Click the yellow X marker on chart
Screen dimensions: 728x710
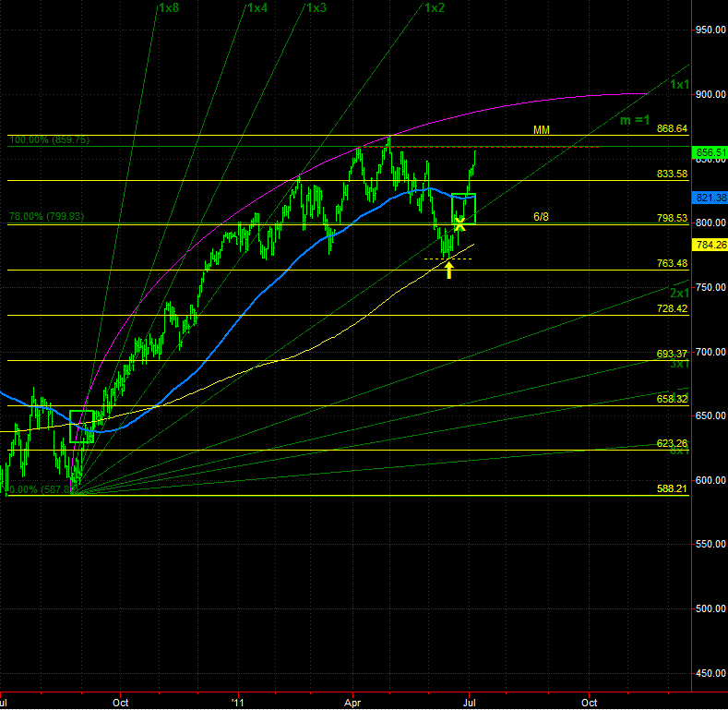click(459, 222)
